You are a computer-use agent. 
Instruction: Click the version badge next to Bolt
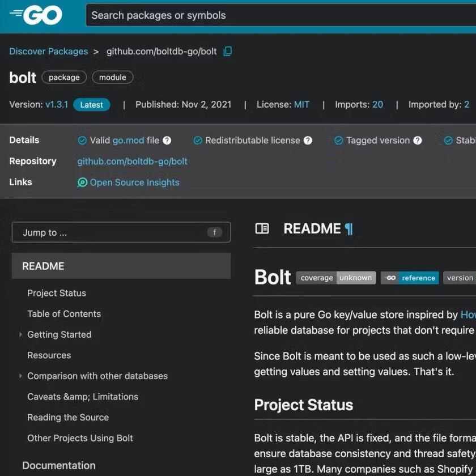pos(460,278)
